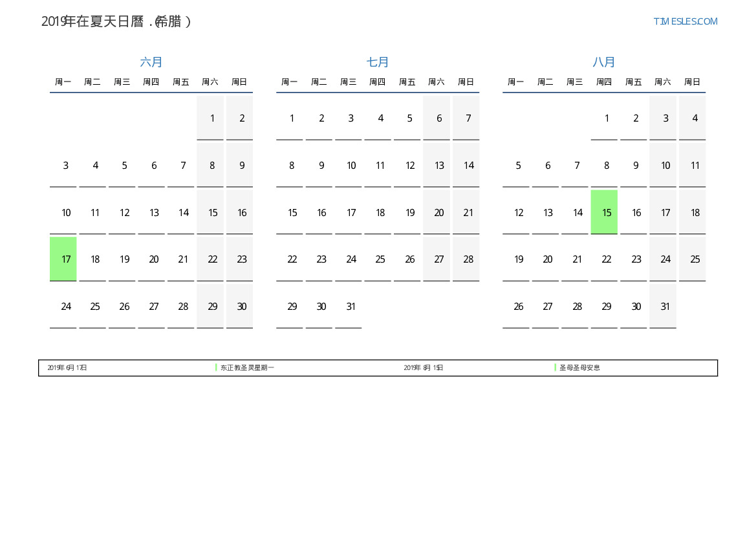
Task: Click July 20 weekend cell
Action: 437,212
